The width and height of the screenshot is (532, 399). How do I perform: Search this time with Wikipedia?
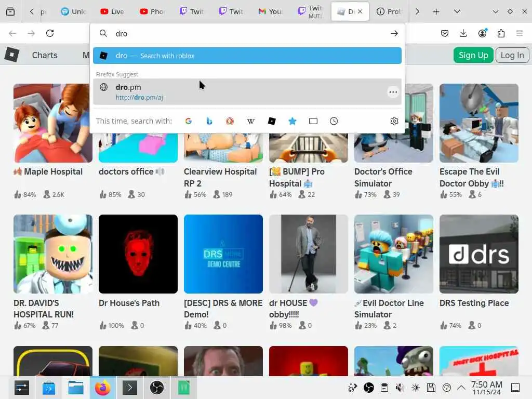251,121
